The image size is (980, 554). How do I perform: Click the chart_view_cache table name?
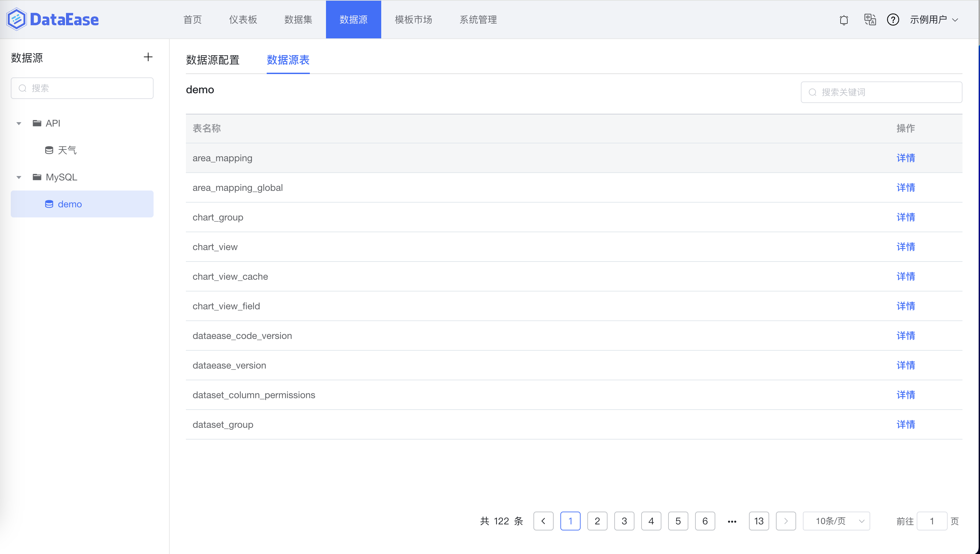pos(230,276)
